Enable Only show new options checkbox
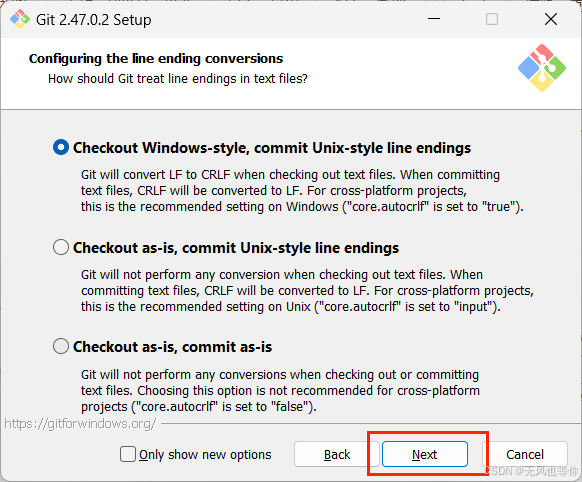582x482 pixels. click(128, 454)
